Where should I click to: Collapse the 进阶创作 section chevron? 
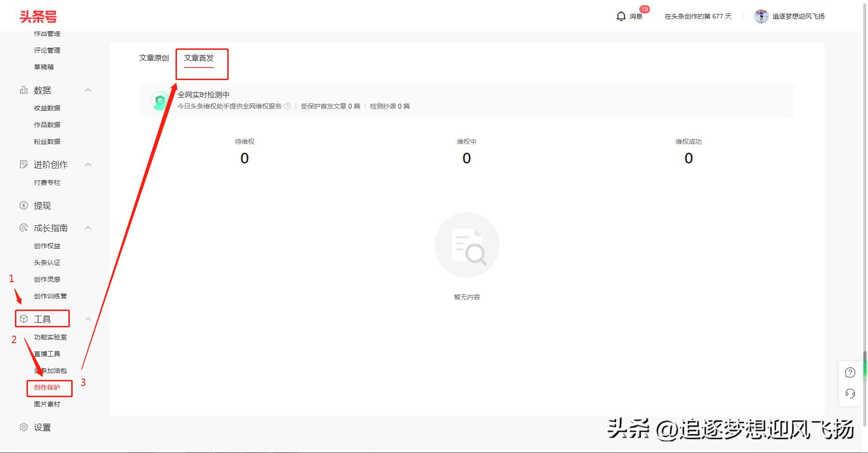click(x=88, y=164)
